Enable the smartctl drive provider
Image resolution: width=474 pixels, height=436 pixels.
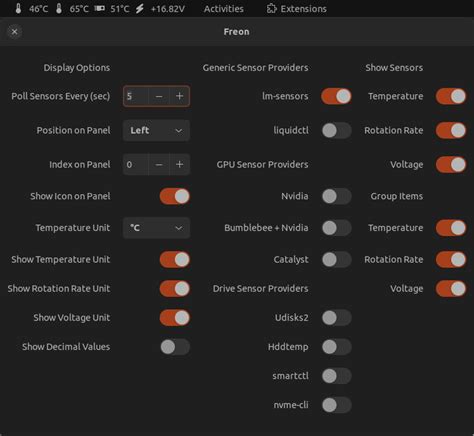pyautogui.click(x=336, y=376)
